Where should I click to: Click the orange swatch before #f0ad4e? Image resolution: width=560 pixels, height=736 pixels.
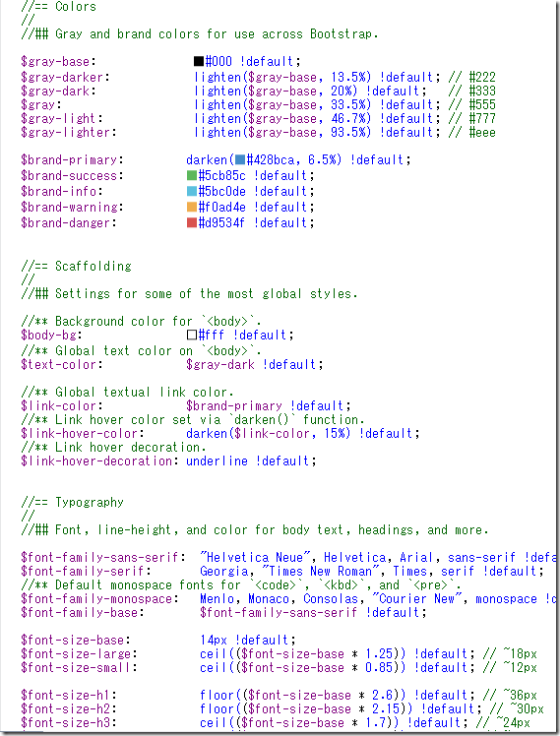(192, 207)
